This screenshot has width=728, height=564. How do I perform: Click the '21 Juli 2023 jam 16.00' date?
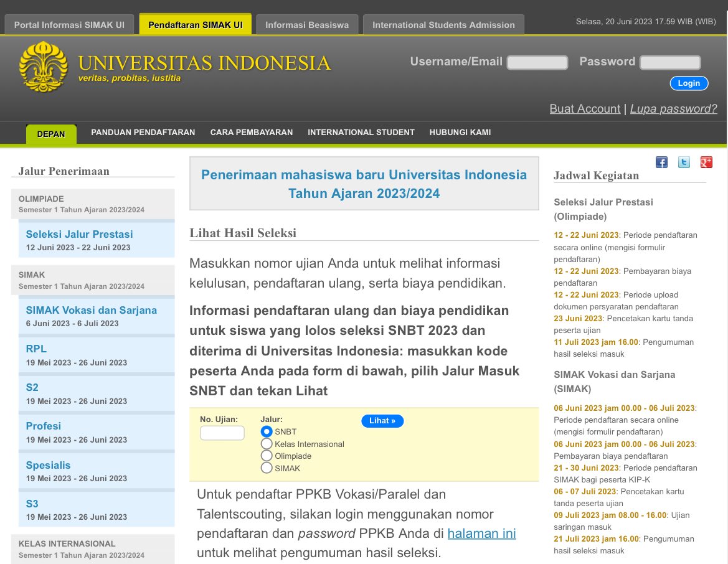(596, 539)
